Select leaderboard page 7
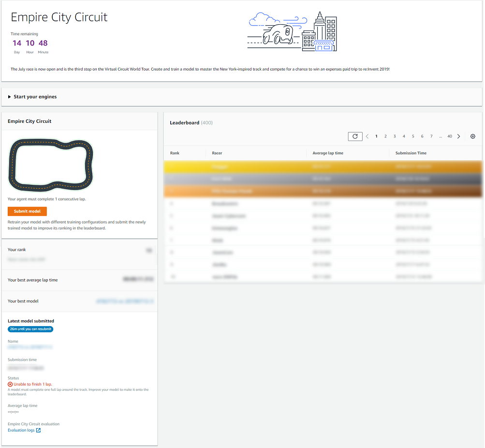The width and height of the screenshot is (485, 448). click(x=431, y=136)
